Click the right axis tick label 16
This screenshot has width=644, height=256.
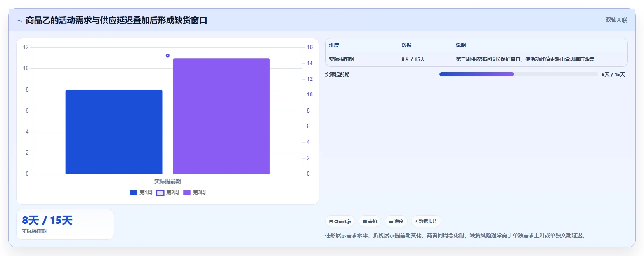tap(310, 47)
